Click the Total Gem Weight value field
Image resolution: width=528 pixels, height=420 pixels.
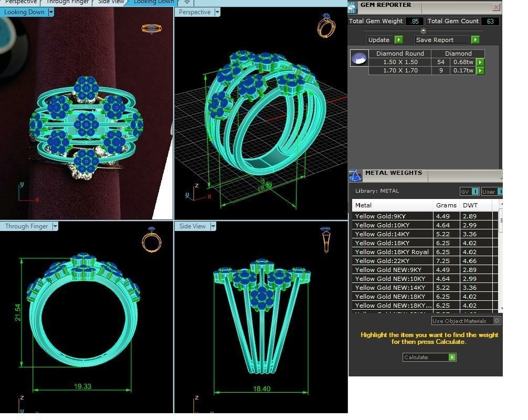tap(415, 21)
